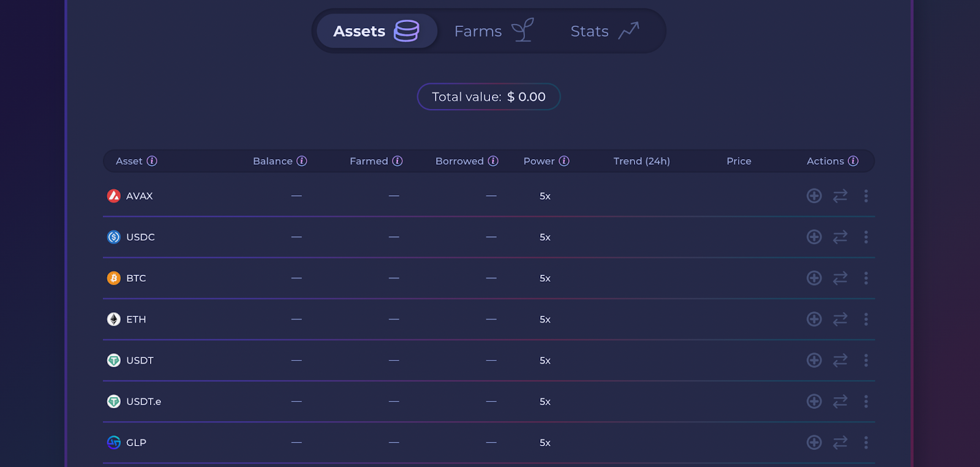Select the Assets tab
This screenshot has height=467, width=980.
pyautogui.click(x=376, y=31)
